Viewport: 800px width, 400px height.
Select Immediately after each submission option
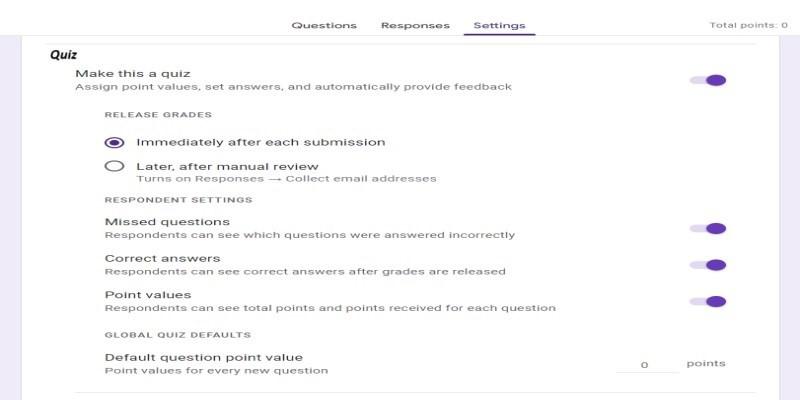point(114,142)
